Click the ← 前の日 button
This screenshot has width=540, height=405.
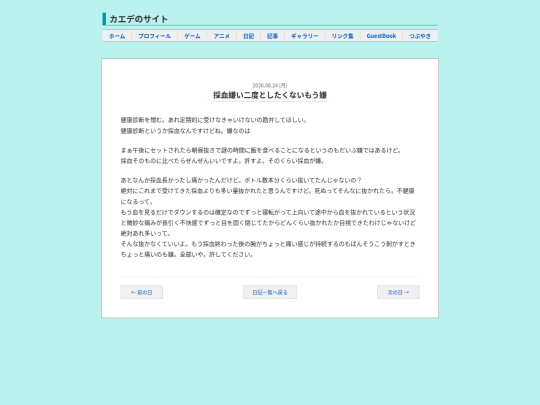(142, 292)
